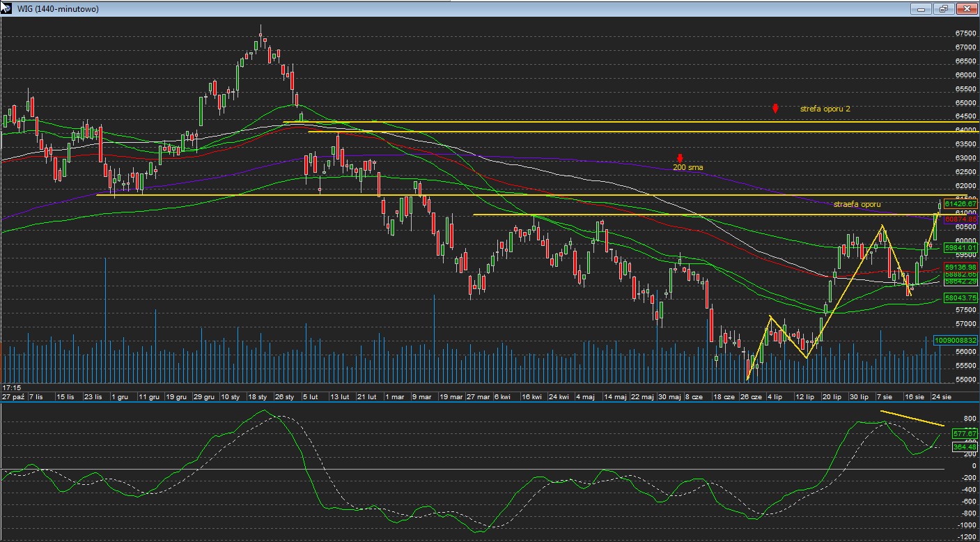Viewport: 980px width, 542px height.
Task: Click red arrow marker above '200 sma'
Action: (x=680, y=158)
